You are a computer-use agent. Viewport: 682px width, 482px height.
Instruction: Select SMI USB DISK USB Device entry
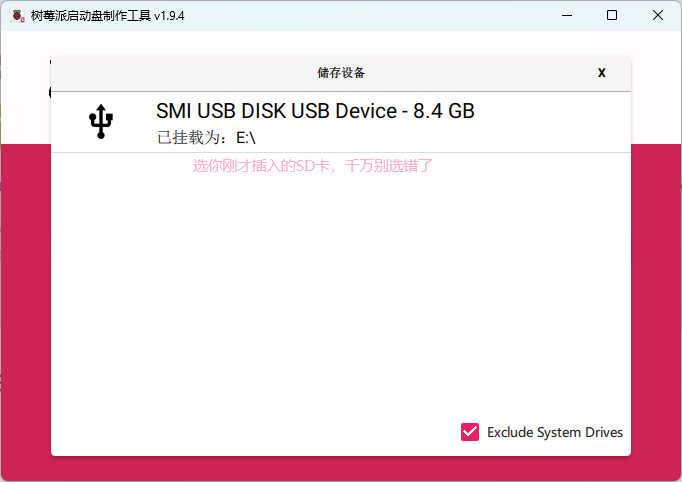click(x=315, y=111)
